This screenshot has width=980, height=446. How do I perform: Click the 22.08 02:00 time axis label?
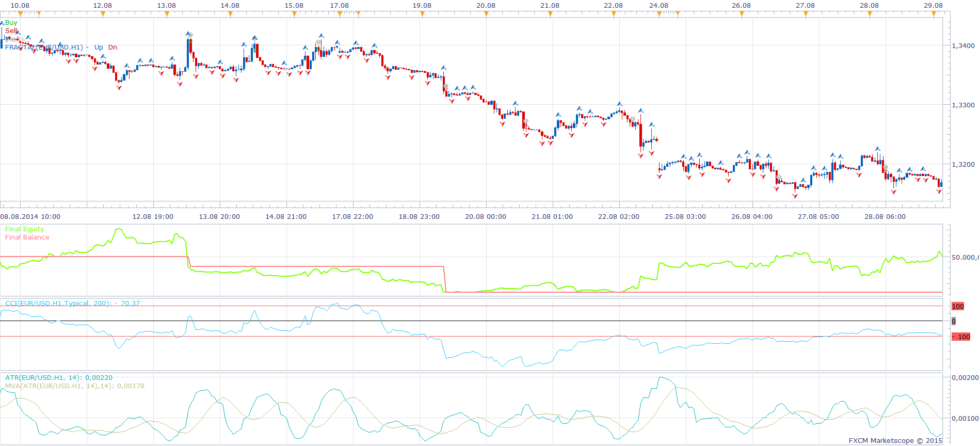(619, 217)
